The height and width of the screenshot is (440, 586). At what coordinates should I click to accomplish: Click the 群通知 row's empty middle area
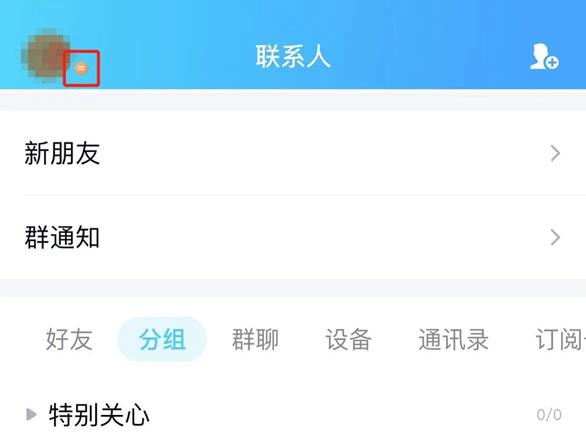point(321,237)
